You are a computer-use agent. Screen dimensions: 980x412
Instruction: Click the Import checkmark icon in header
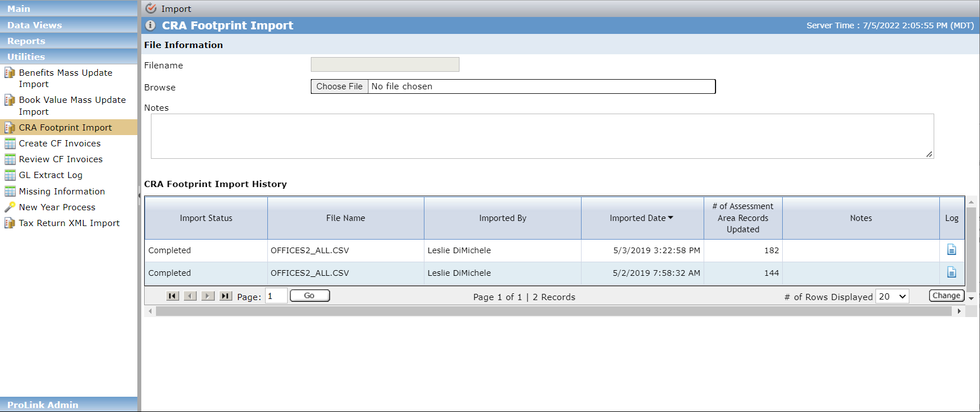pyautogui.click(x=151, y=8)
